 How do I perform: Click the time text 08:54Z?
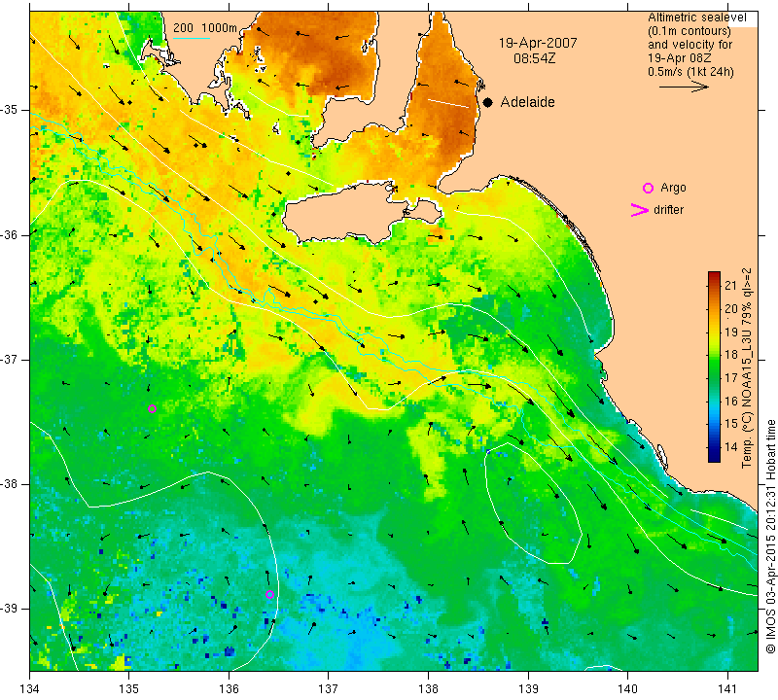click(x=534, y=58)
